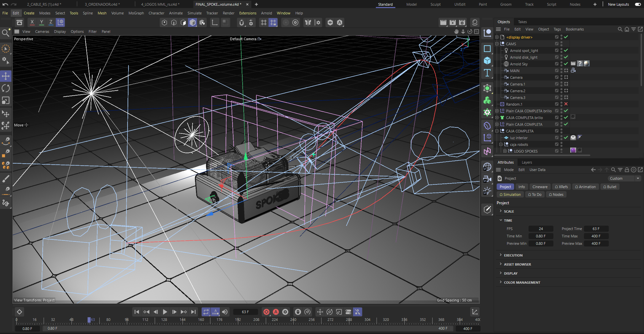Click the Cineware button
Viewport: 644px width, 334px height.
tap(540, 187)
